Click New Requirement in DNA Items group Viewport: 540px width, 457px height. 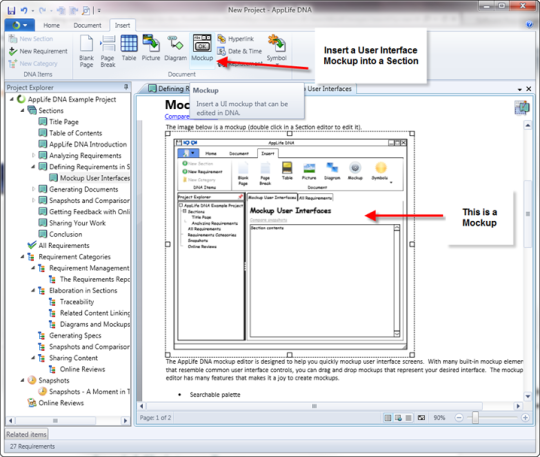[x=38, y=51]
